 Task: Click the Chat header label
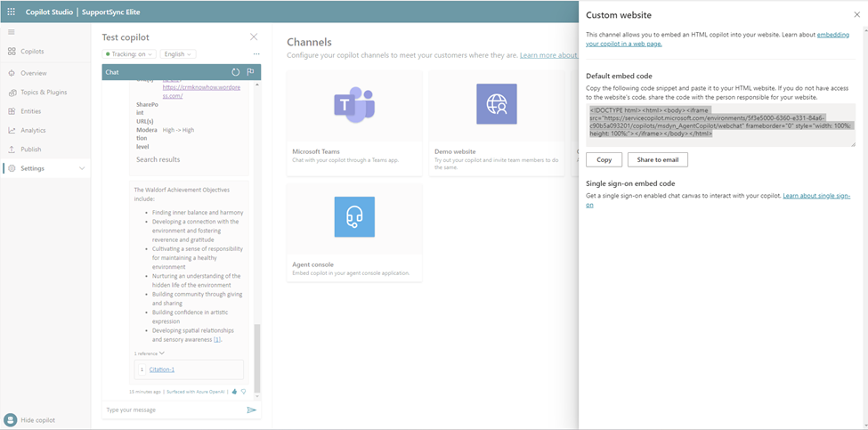pos(112,72)
